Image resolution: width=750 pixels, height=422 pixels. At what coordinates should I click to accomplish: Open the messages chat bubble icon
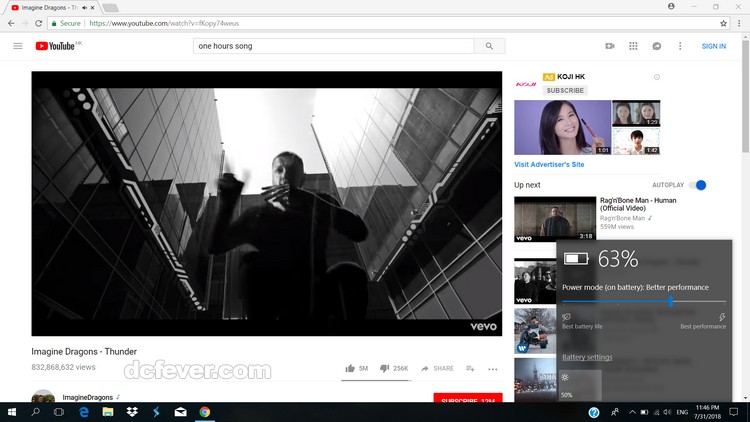657,46
